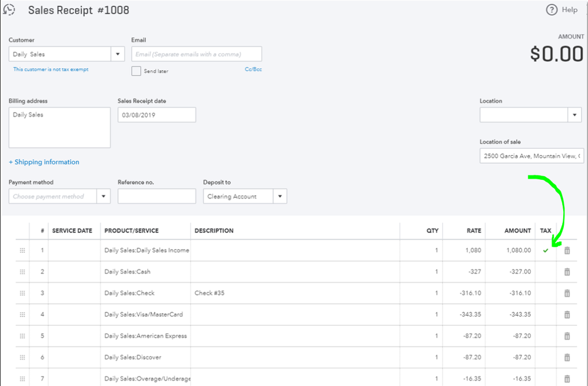Screen dimensions: 588x386
Task: Enable the Send later checkbox
Action: [x=136, y=71]
